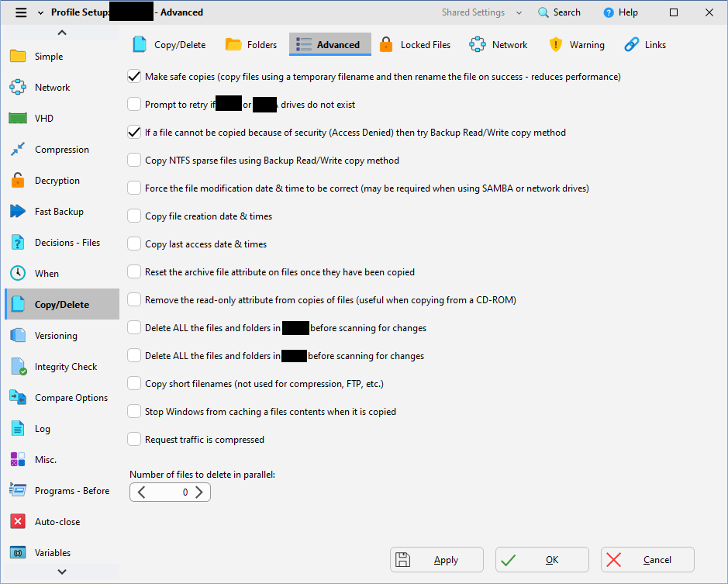The height and width of the screenshot is (584, 728).
Task: Check Remove the read-only attribute option
Action: (134, 299)
